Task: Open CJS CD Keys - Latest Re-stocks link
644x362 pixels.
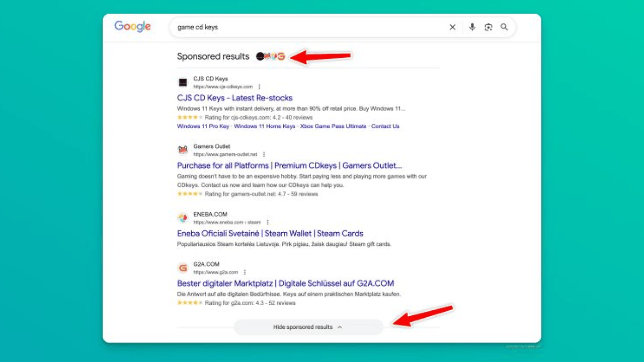Action: point(234,98)
